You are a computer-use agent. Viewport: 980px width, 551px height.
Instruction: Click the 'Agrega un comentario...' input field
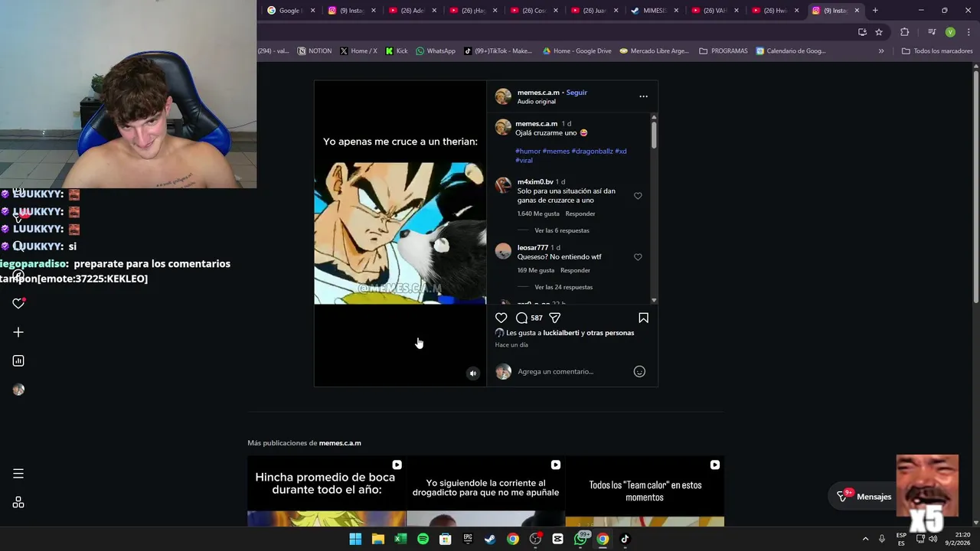point(573,371)
